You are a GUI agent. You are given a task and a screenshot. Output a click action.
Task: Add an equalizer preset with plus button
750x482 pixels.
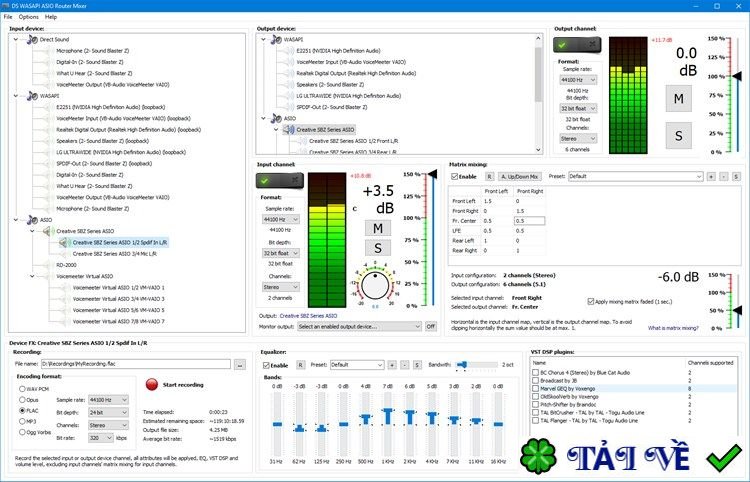point(392,365)
